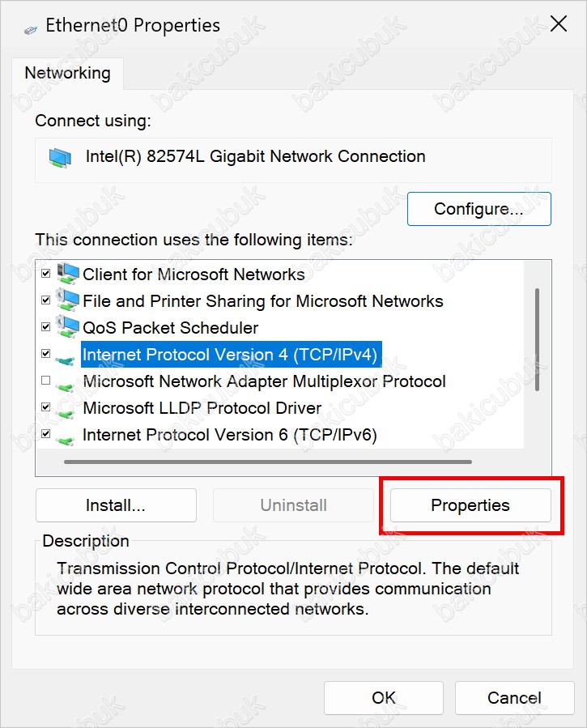Click the Install button
Image resolution: width=587 pixels, height=728 pixels.
(x=116, y=505)
